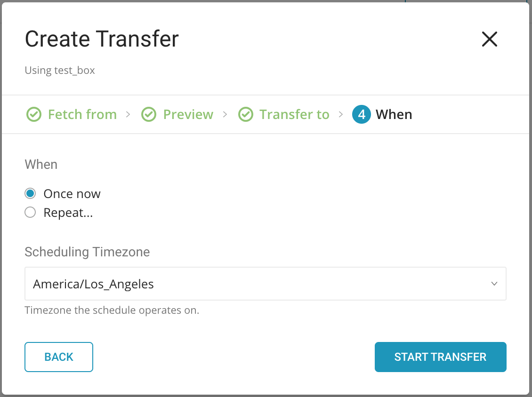This screenshot has height=397, width=532.
Task: Go to the Fetch from step
Action: 82,114
